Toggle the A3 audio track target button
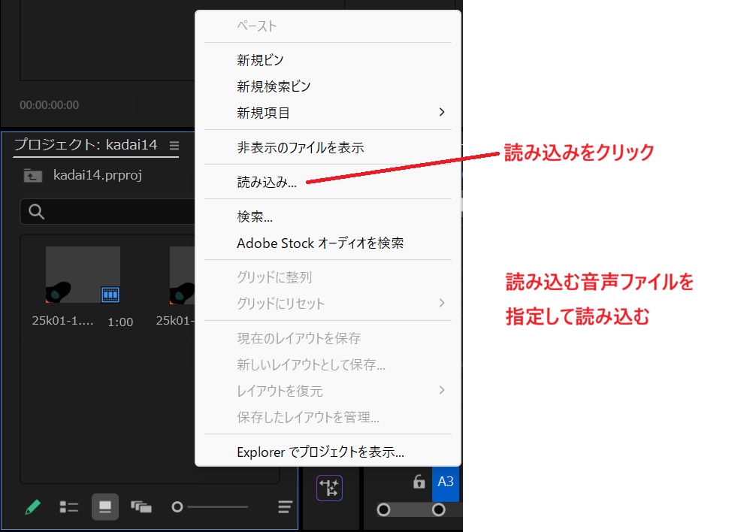756x532 pixels. coord(445,482)
